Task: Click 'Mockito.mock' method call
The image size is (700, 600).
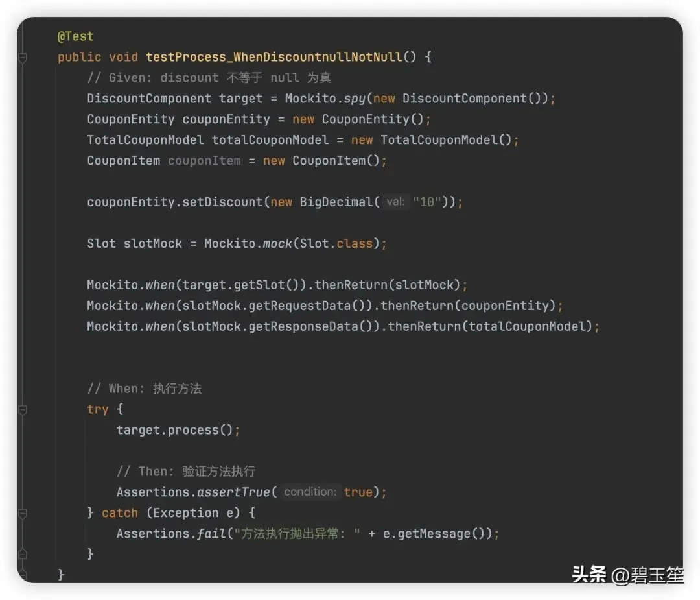Action: pyautogui.click(x=248, y=243)
